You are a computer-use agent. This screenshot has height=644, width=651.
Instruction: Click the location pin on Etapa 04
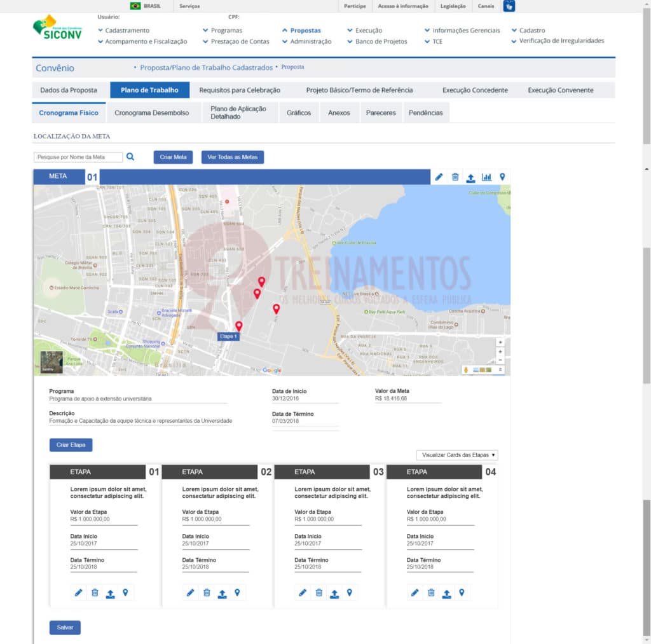point(462,593)
